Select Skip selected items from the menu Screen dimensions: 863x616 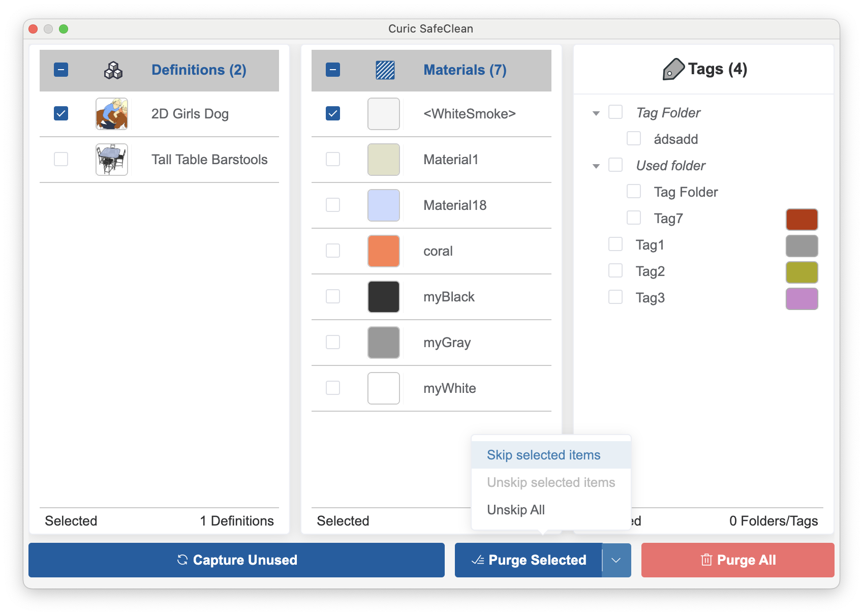click(x=543, y=454)
